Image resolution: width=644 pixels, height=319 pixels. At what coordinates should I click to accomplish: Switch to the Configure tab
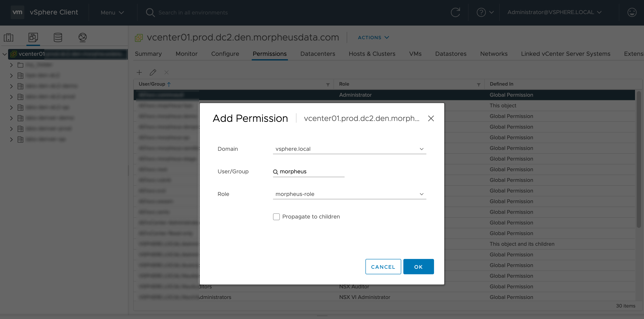click(225, 54)
